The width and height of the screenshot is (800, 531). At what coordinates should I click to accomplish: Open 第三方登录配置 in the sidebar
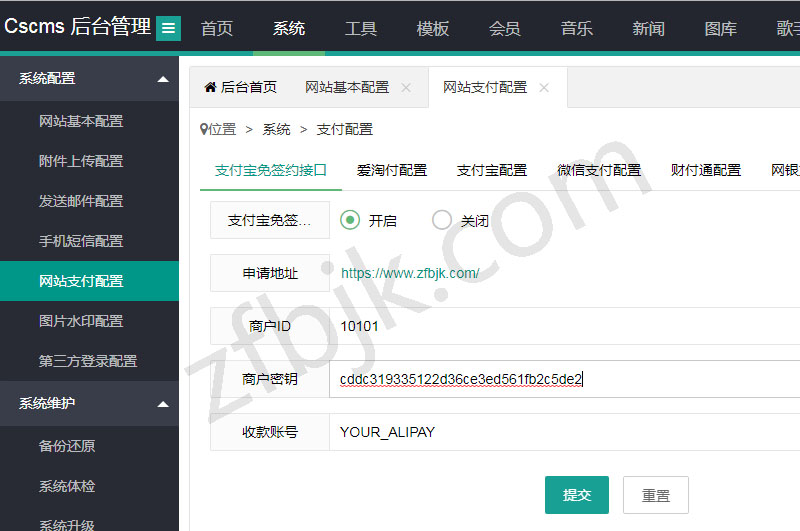click(x=89, y=361)
